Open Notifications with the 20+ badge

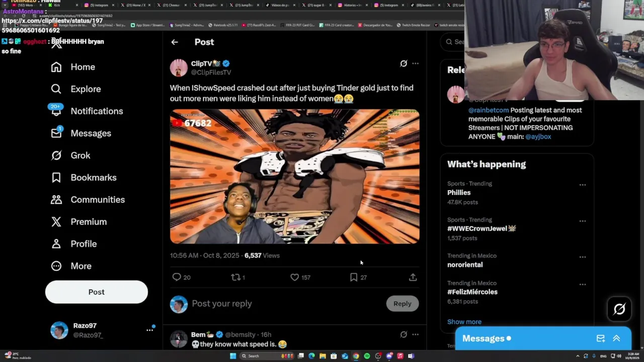tap(87, 111)
